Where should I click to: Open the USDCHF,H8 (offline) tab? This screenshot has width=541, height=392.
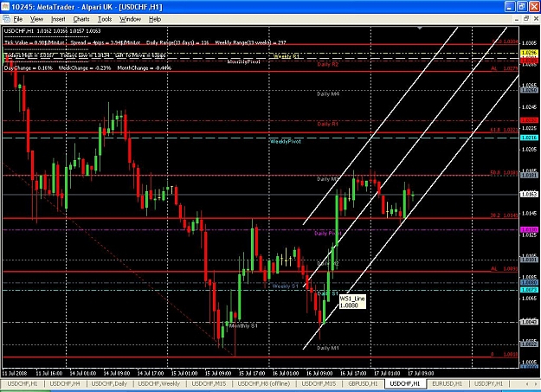point(264,383)
